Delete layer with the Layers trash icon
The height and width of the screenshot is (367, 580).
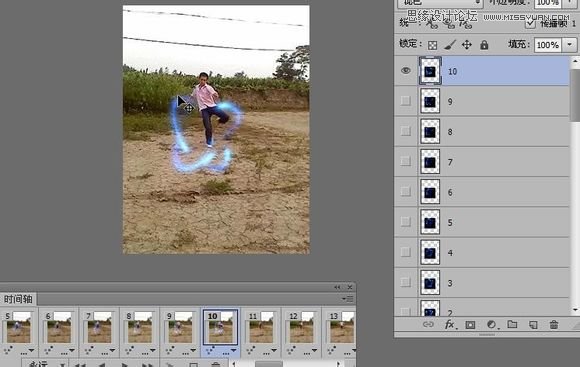[x=554, y=325]
